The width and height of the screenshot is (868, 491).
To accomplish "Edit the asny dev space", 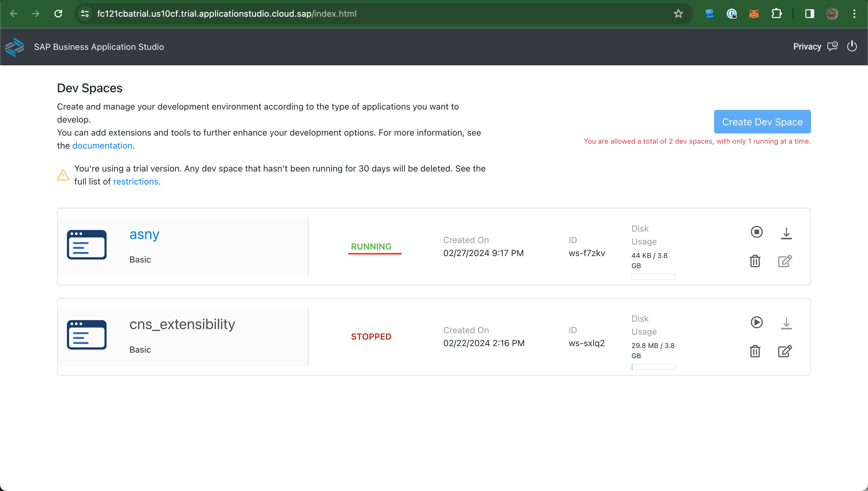I will [x=785, y=261].
